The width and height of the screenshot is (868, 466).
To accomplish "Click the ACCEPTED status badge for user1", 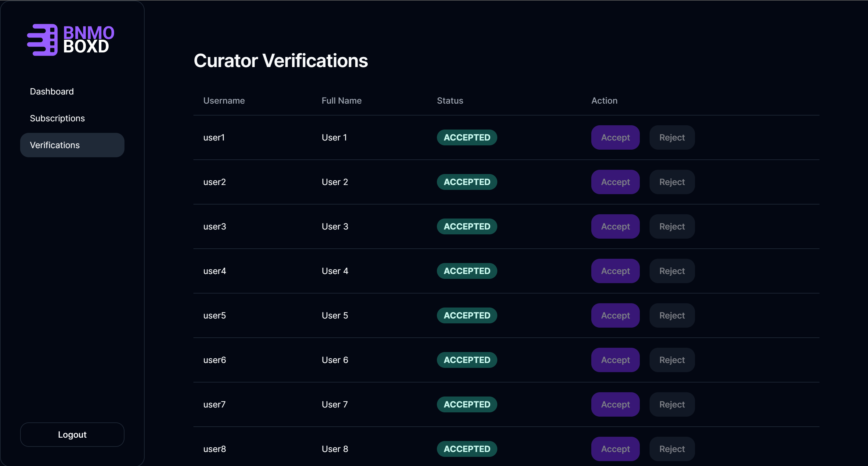I will 467,138.
